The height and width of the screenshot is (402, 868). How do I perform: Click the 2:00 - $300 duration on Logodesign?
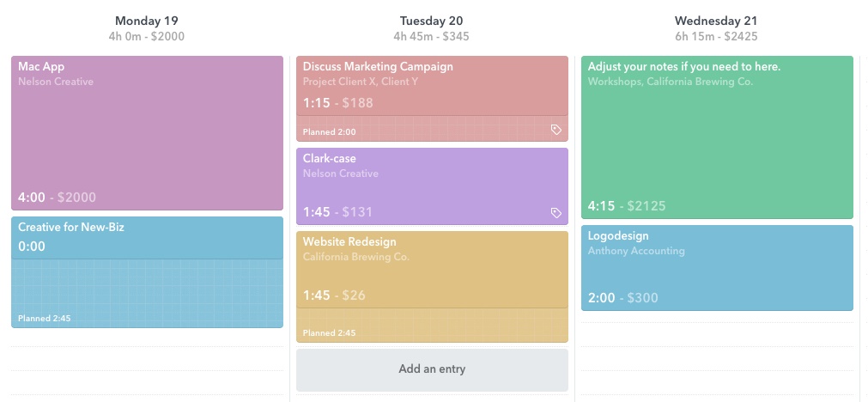pos(623,298)
